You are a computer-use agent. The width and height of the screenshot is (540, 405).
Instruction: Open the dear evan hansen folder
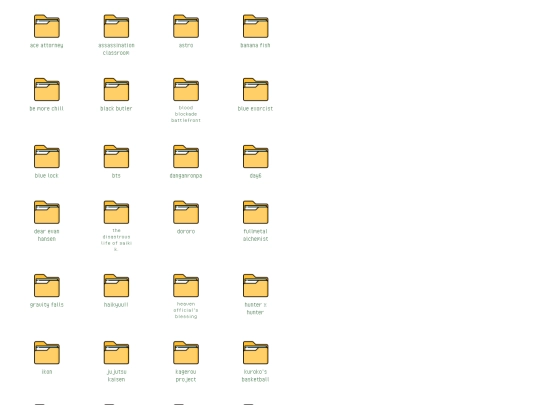click(47, 212)
